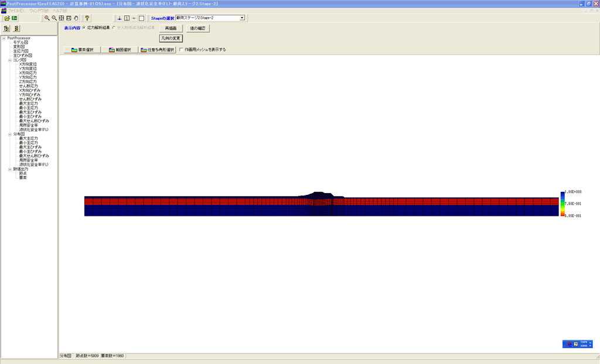
Task: Click the contour mesh plot in the viewport
Action: click(x=322, y=204)
